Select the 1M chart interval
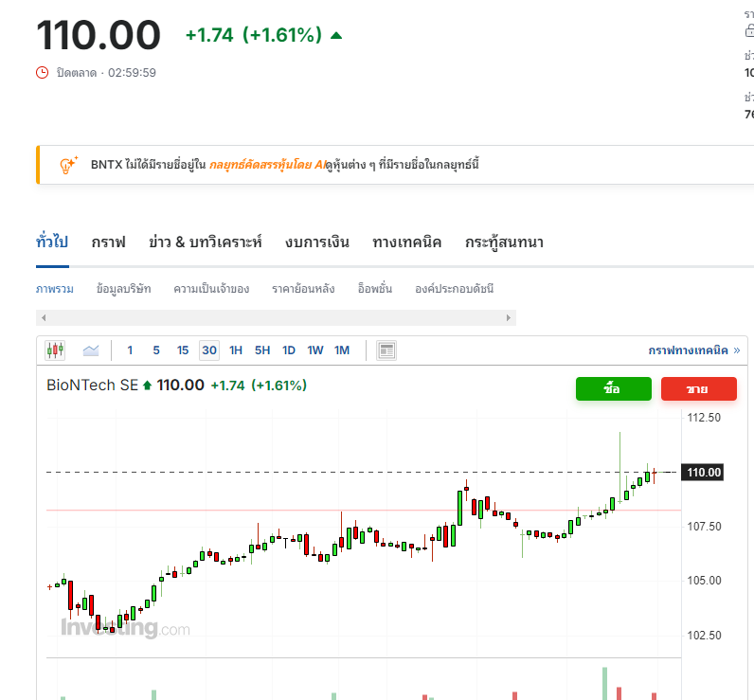The width and height of the screenshot is (754, 700). coord(342,350)
